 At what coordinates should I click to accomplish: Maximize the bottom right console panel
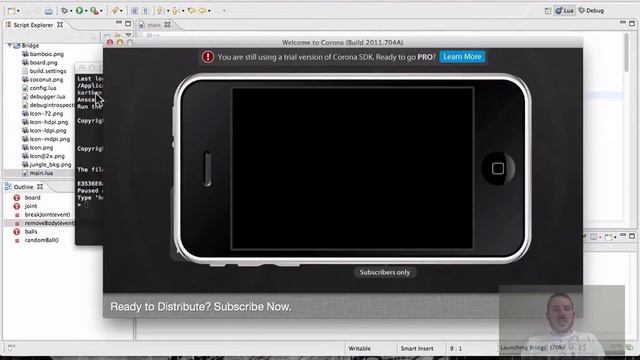[632, 236]
